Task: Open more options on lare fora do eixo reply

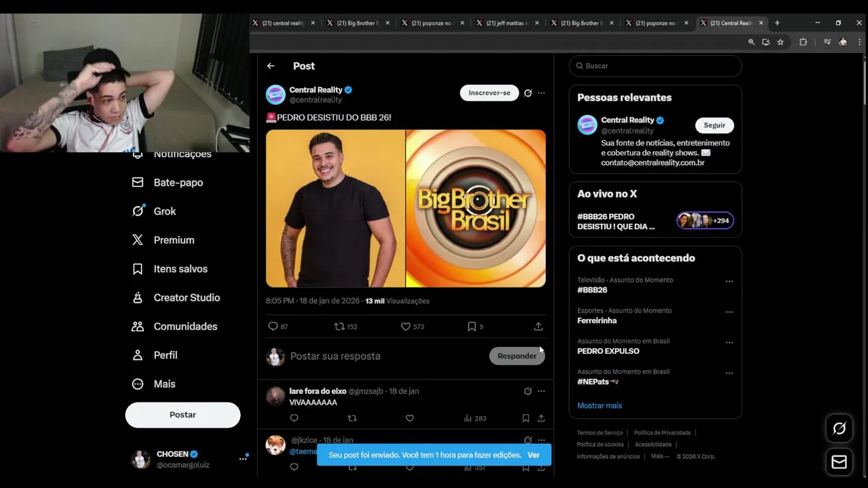Action: tap(541, 391)
